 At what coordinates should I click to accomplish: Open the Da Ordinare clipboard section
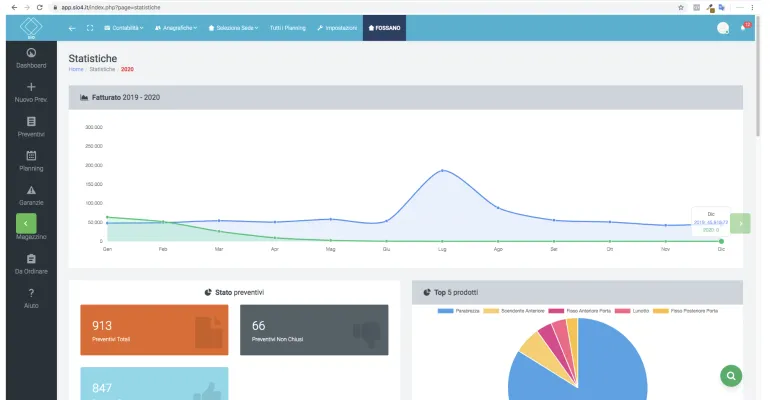click(x=31, y=264)
